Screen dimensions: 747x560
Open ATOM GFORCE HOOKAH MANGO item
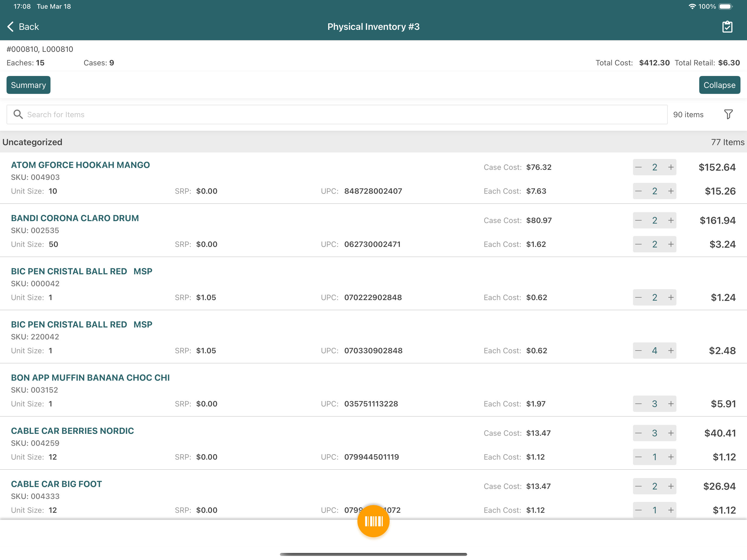tap(80, 165)
